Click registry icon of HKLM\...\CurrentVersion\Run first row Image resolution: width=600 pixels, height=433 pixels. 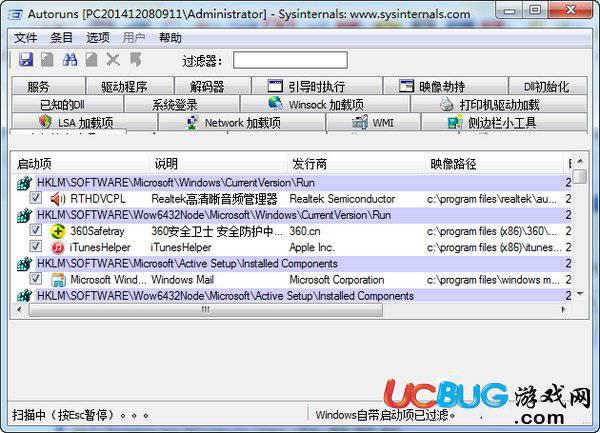click(24, 183)
